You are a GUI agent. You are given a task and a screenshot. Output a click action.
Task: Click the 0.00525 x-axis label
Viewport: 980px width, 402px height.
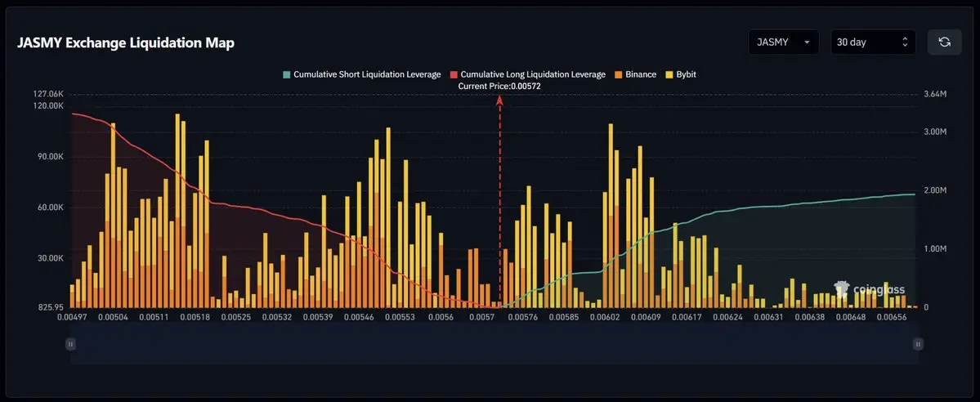[x=236, y=318]
